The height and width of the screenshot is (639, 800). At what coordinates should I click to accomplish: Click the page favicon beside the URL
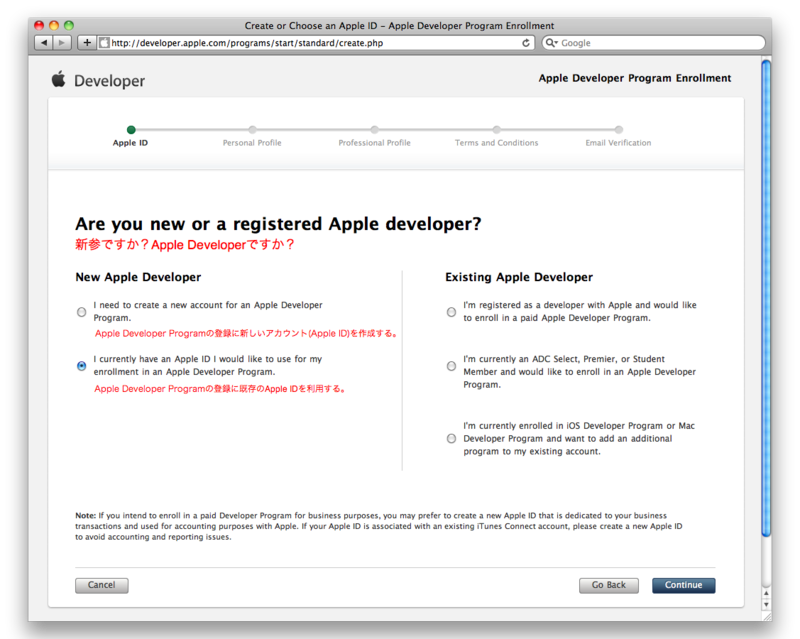pyautogui.click(x=104, y=43)
